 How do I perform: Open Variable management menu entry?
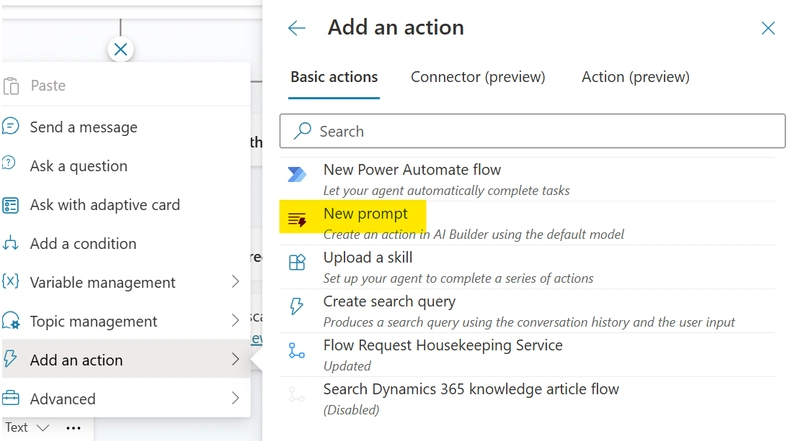126,282
